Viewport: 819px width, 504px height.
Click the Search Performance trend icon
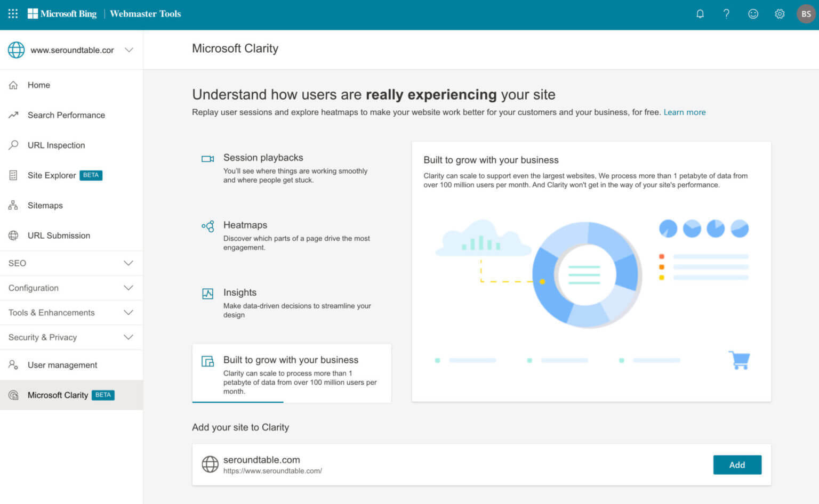coord(13,115)
